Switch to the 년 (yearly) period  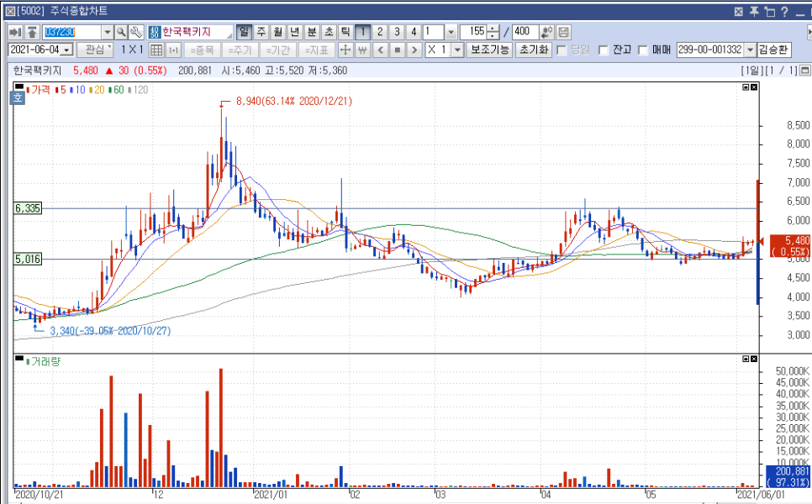(x=295, y=32)
